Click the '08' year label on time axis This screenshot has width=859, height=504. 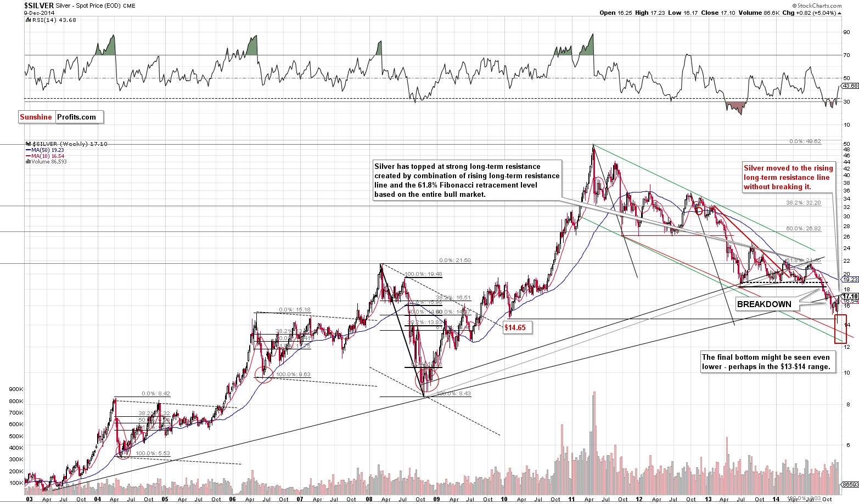point(368,499)
